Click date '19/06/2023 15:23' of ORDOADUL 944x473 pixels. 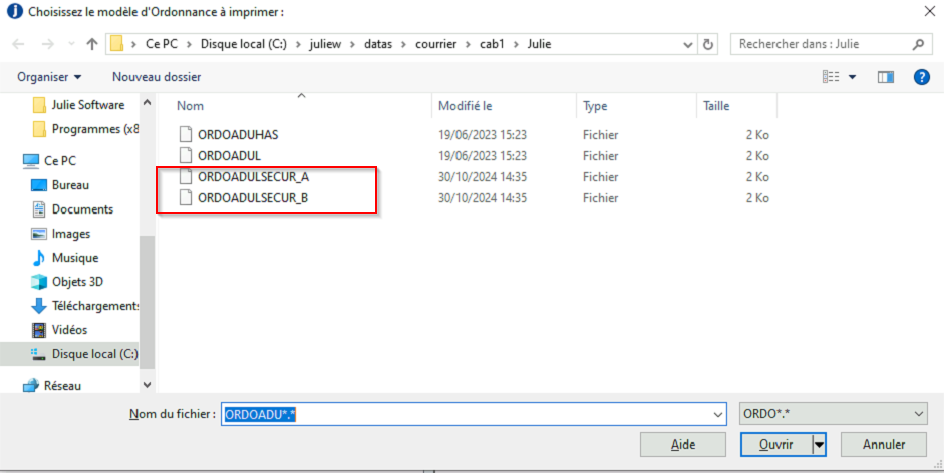(x=482, y=156)
